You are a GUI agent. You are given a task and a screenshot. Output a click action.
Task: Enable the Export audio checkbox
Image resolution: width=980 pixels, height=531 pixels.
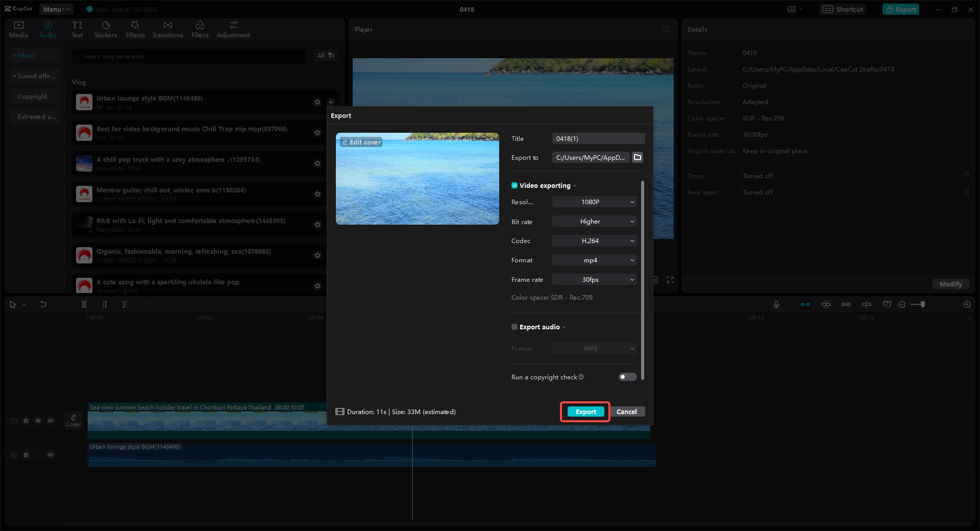514,327
